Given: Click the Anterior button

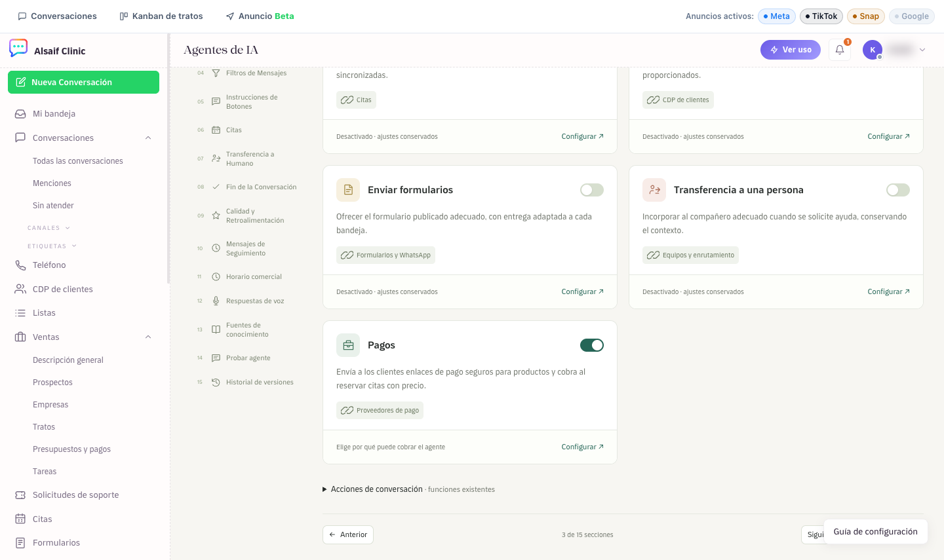Looking at the screenshot, I should (348, 535).
